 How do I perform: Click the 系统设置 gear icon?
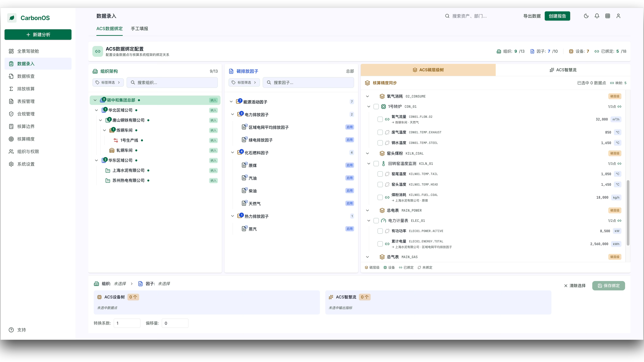point(11,164)
